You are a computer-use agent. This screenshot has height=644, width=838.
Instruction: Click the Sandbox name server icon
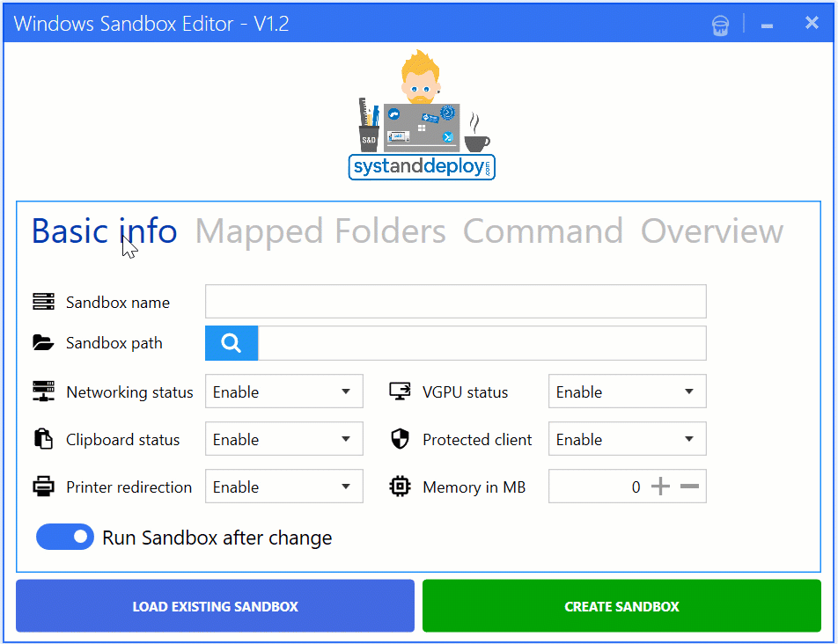tap(44, 301)
